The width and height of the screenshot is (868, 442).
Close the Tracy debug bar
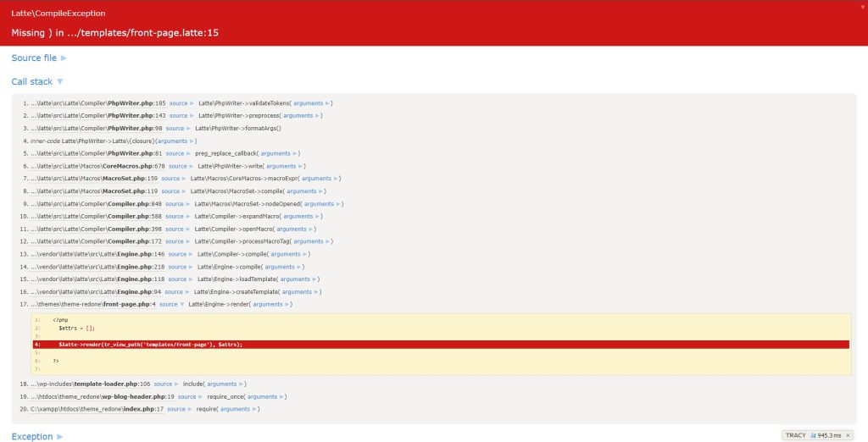coord(848,435)
